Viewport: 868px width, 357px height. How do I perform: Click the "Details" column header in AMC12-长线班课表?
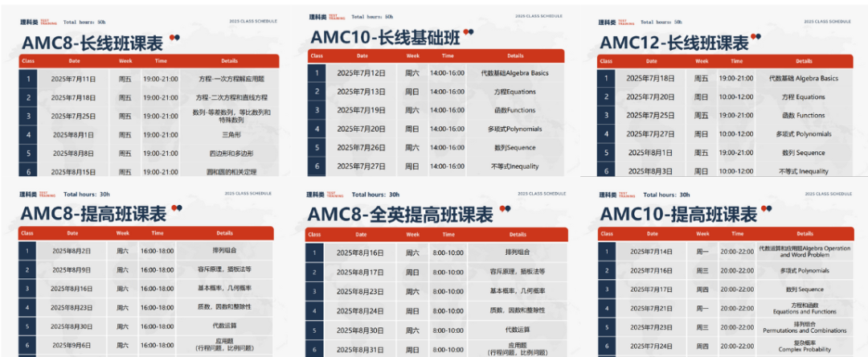(x=804, y=61)
